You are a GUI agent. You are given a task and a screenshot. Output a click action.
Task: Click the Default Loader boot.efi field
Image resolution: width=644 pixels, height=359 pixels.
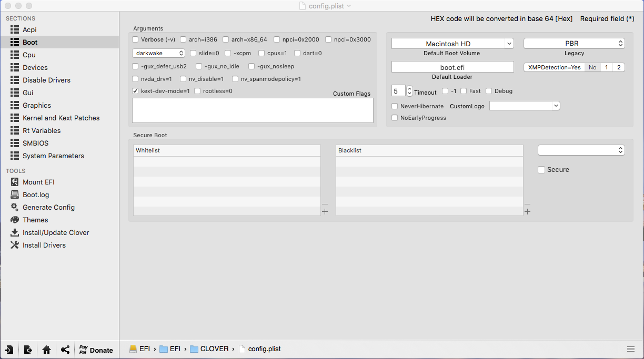(x=452, y=67)
